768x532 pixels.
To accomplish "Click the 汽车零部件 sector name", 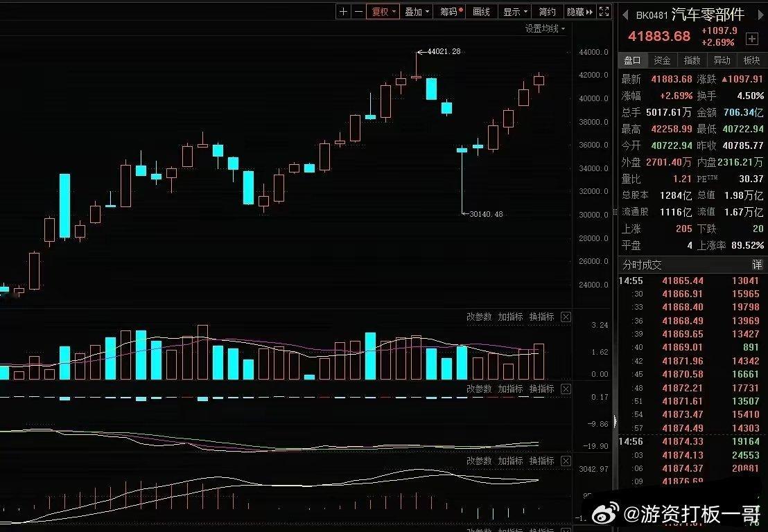I will tap(708, 15).
